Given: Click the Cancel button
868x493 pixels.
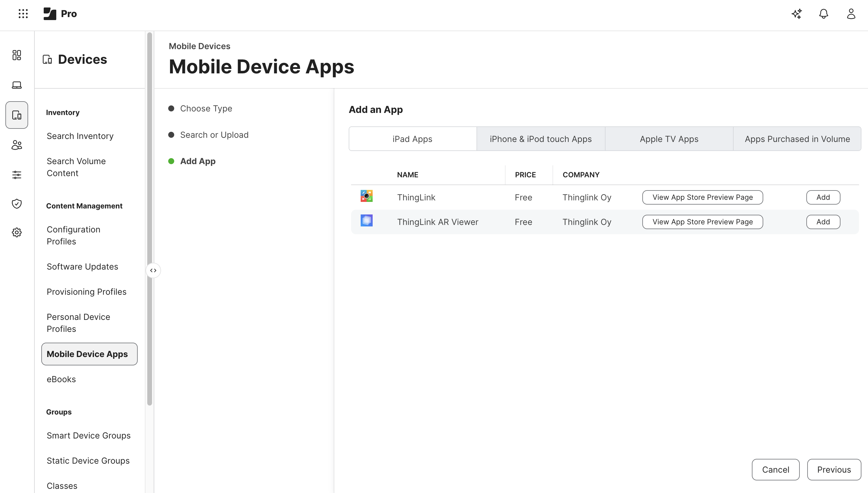Looking at the screenshot, I should pyautogui.click(x=775, y=470).
